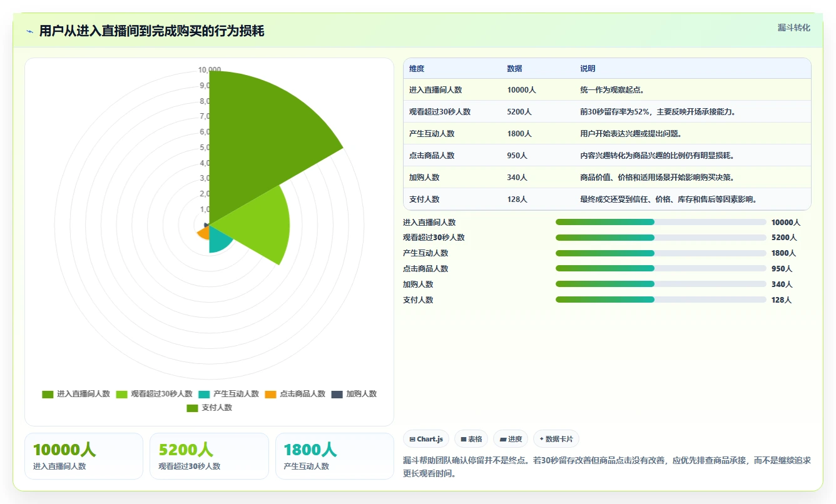Screen dimensions: 836x504
Task: Click the 数据卡片 chip
Action: [x=556, y=439]
